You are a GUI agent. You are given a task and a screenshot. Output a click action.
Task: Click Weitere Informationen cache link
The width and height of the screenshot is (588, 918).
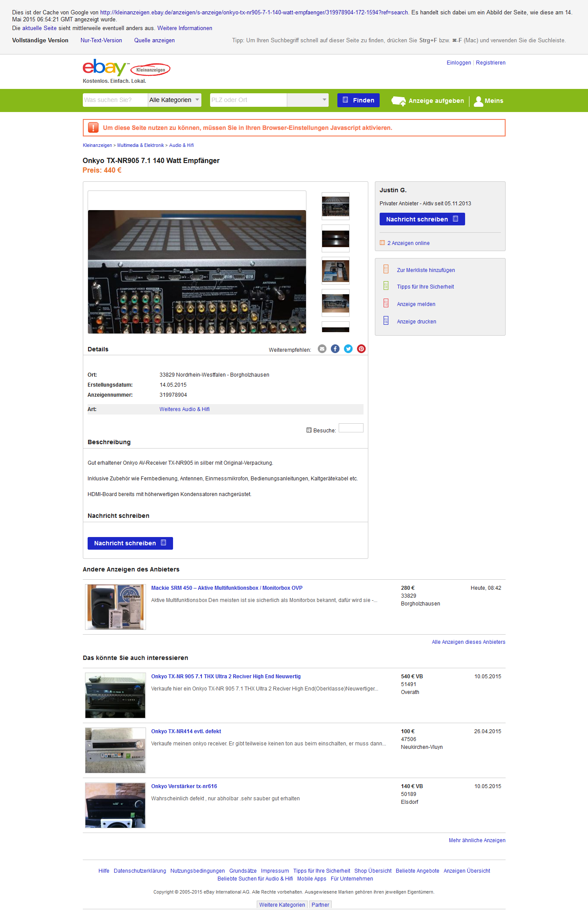(x=185, y=28)
